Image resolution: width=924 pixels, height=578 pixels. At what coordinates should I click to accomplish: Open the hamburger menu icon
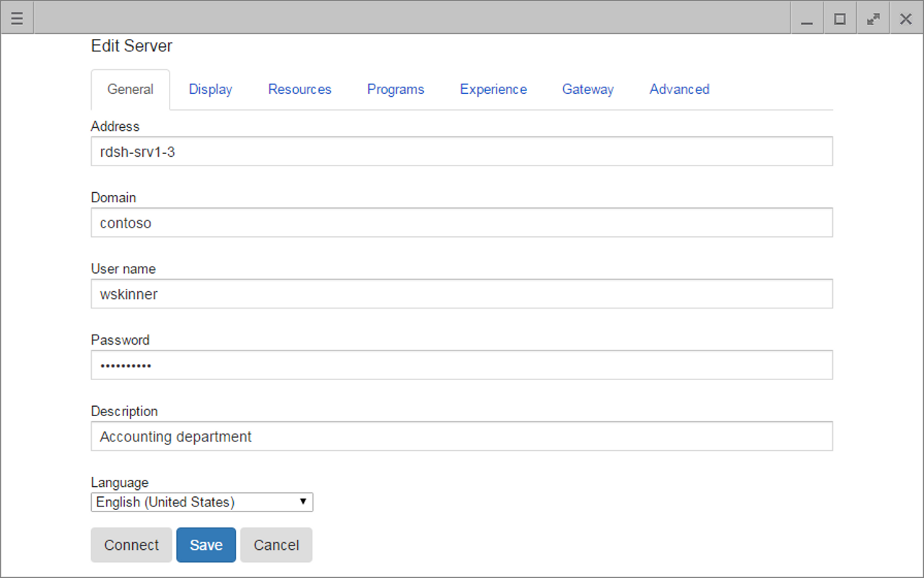tap(17, 19)
